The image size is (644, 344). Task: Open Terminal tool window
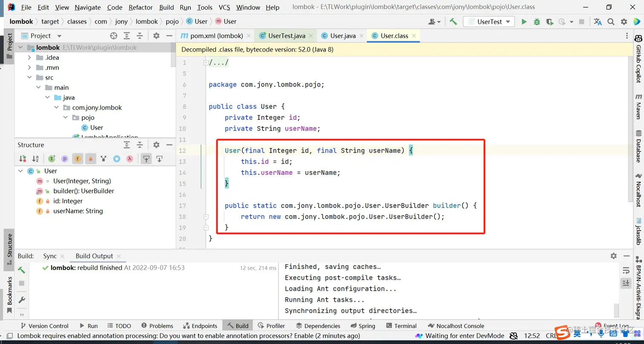401,326
